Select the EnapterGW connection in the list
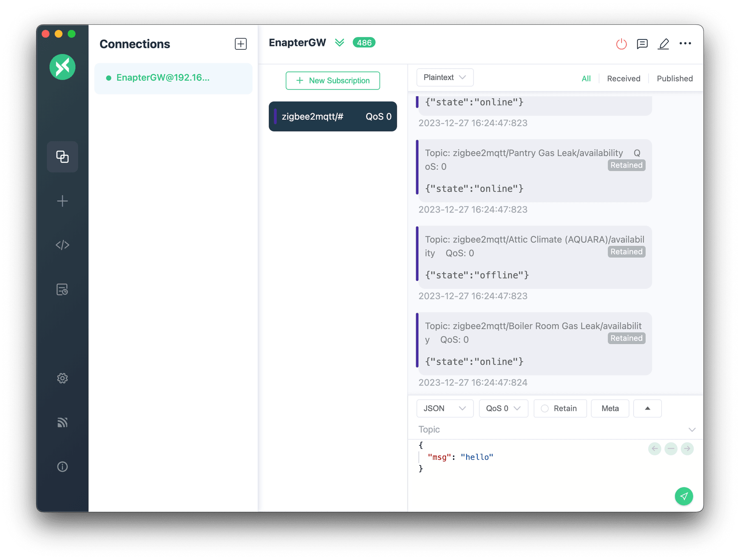This screenshot has width=740, height=560. tap(173, 78)
